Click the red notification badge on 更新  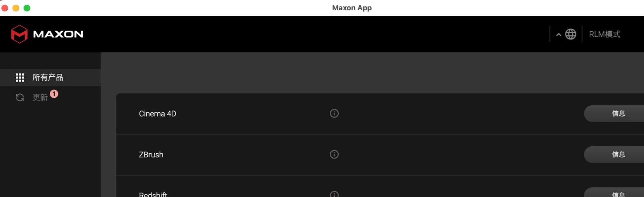point(54,94)
